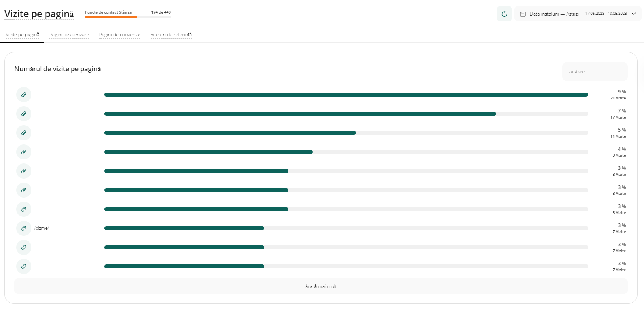Click the Puncte de contact Stânga progress bar

[x=128, y=16]
